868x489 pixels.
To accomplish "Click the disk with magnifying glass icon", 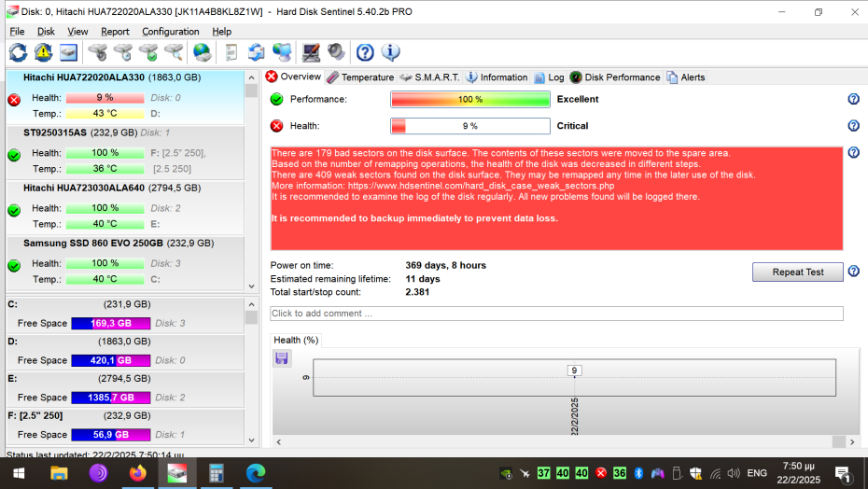I will (x=174, y=52).
